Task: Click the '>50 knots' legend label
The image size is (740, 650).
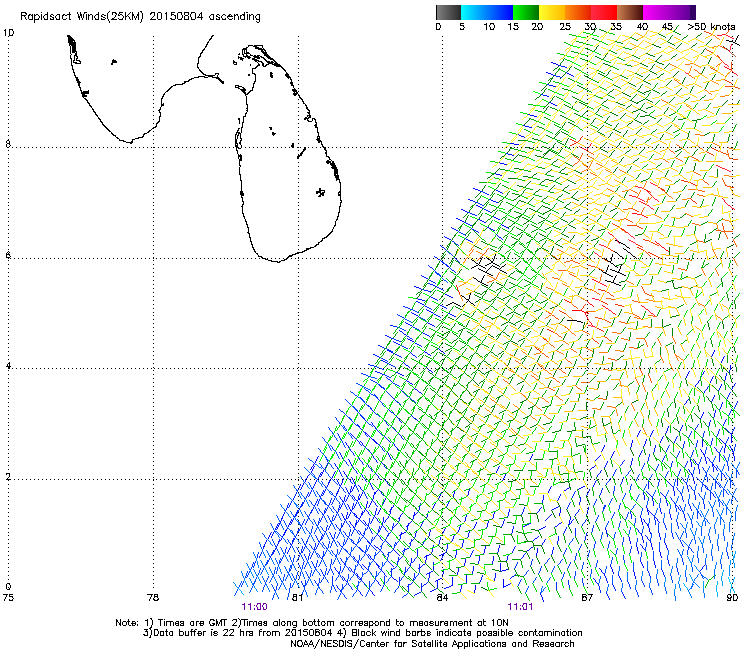Action: coord(712,27)
